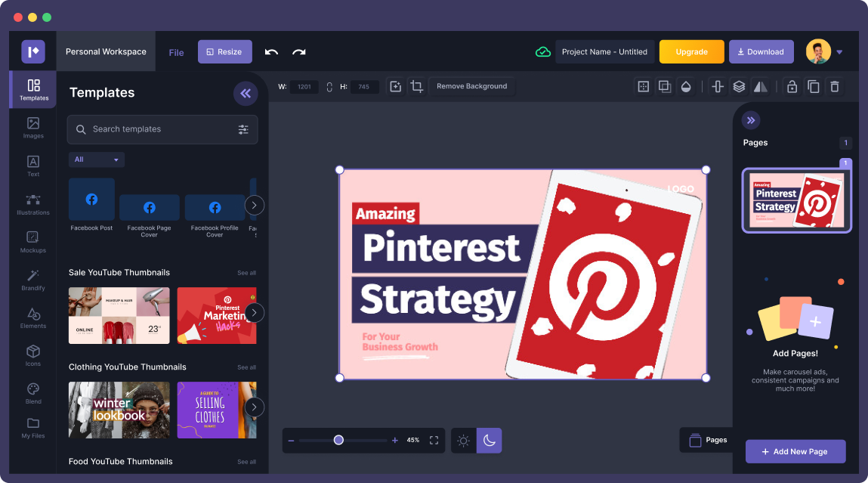Open the layers stacking icon
Image resolution: width=868 pixels, height=483 pixels.
pos(739,86)
